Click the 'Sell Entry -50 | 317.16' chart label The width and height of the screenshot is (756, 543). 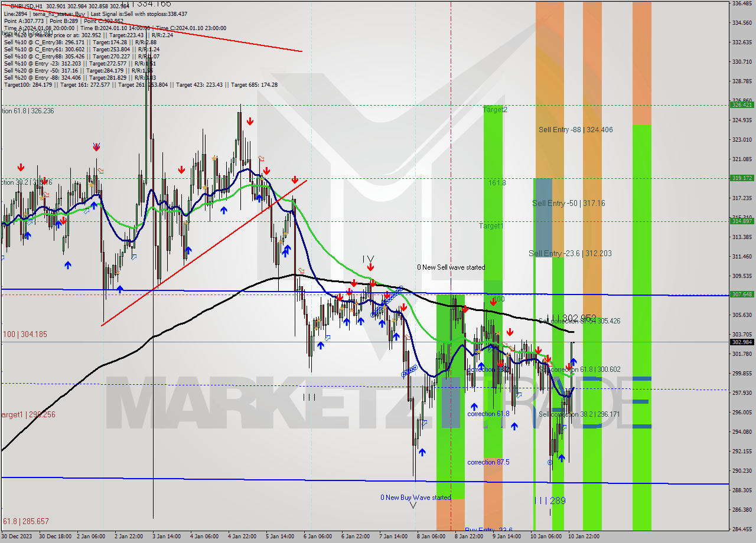click(x=568, y=203)
